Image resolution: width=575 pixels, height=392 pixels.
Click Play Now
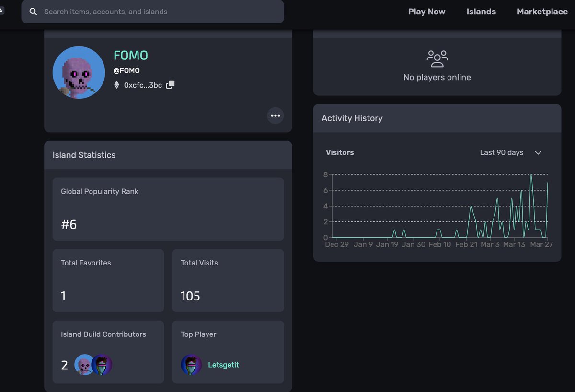click(426, 12)
